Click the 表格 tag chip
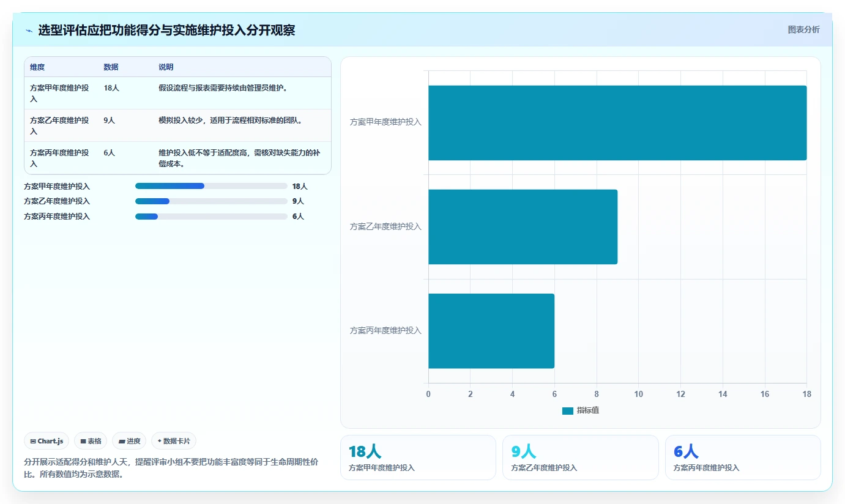This screenshot has width=845, height=504. pos(91,441)
